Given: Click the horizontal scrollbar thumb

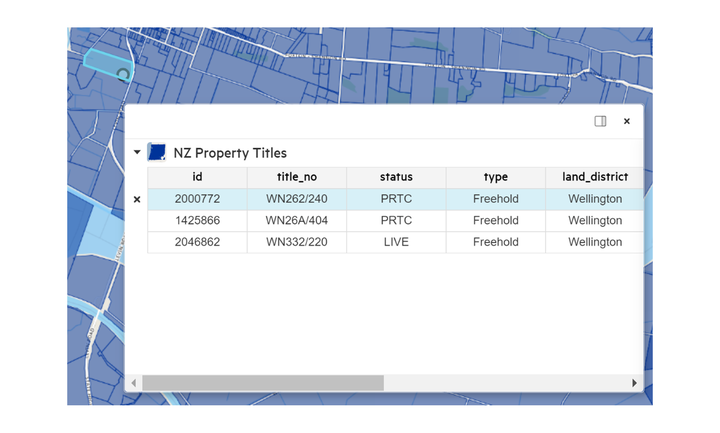Looking at the screenshot, I should [x=262, y=383].
